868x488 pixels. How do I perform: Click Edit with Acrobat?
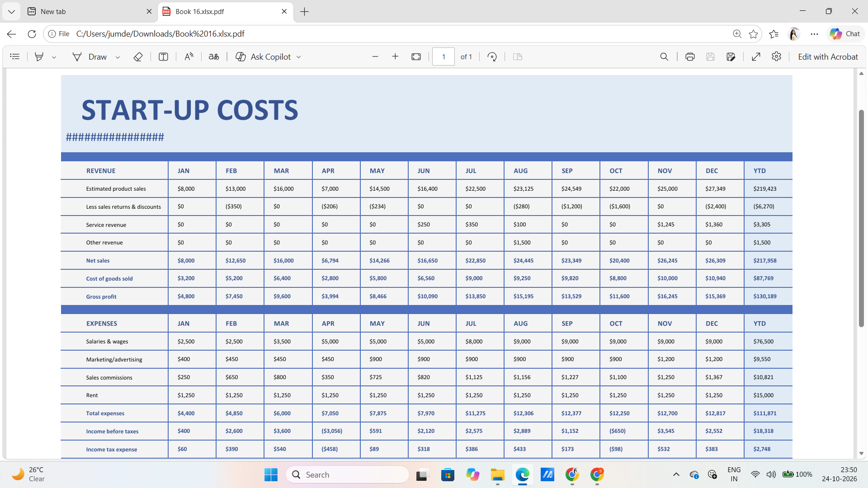click(828, 56)
